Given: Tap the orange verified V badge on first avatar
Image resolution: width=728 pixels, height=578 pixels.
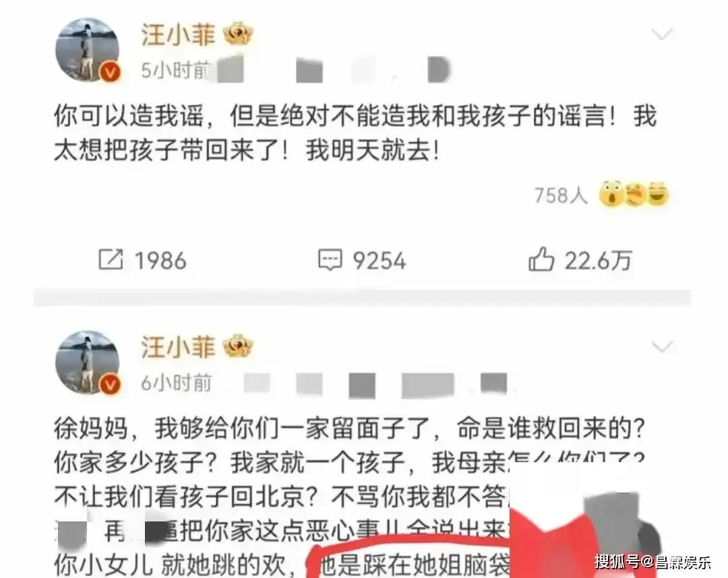Looking at the screenshot, I should point(111,72).
